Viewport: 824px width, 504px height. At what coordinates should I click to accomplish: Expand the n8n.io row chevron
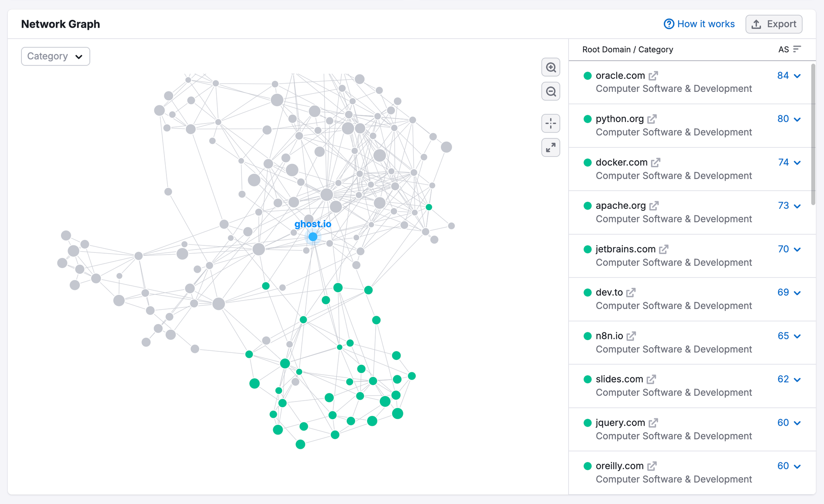[x=797, y=336]
